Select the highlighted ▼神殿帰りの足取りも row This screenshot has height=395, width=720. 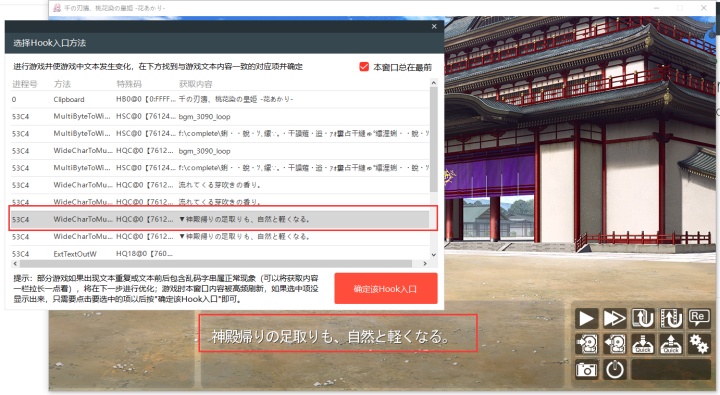coord(220,220)
